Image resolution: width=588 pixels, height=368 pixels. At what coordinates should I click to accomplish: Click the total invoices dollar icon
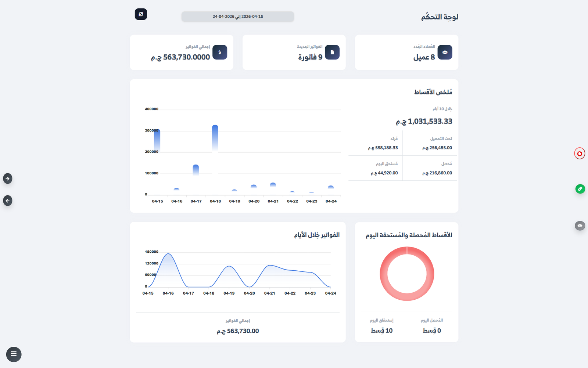click(x=220, y=52)
